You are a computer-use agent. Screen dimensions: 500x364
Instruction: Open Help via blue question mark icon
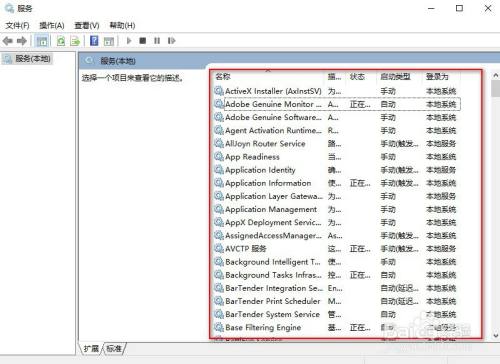(94, 41)
